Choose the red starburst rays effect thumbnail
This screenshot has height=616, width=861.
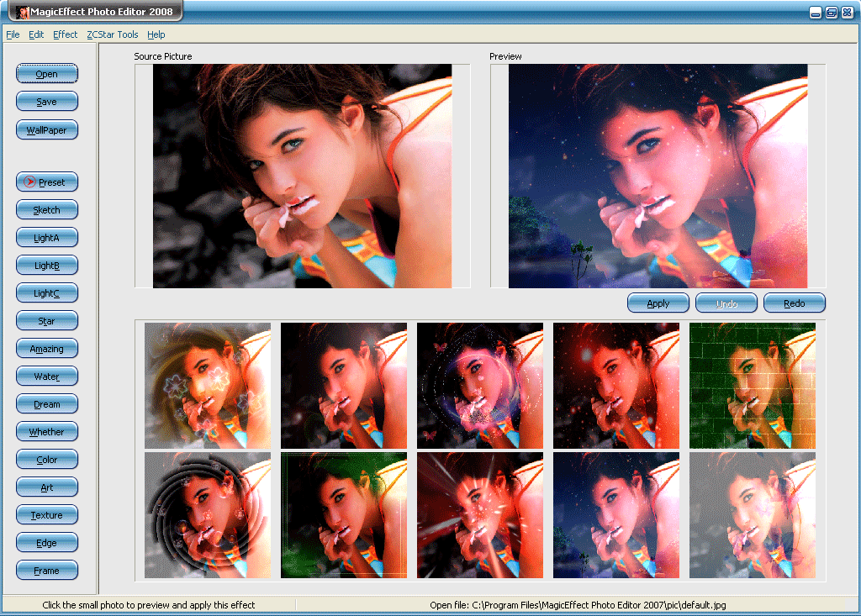[480, 515]
